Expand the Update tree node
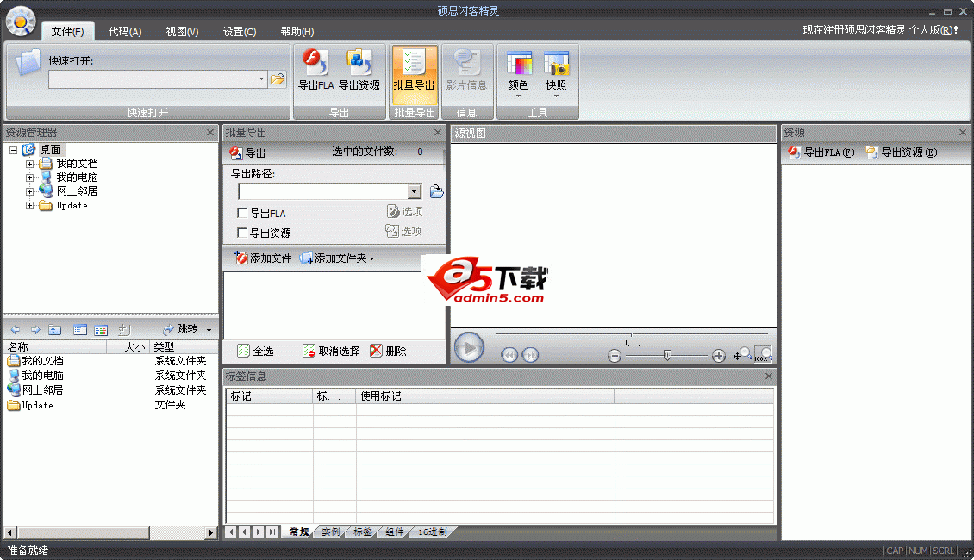974x560 pixels. point(29,206)
